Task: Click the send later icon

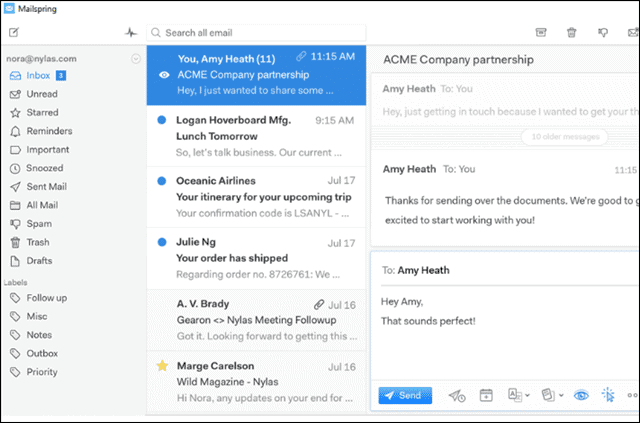Action: [x=456, y=396]
